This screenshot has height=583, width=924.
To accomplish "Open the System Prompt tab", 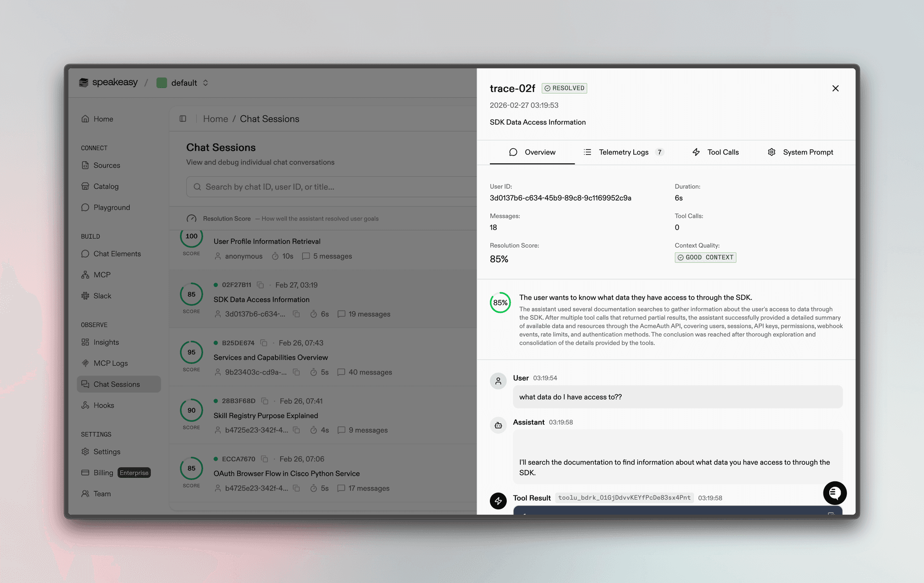I will (808, 152).
